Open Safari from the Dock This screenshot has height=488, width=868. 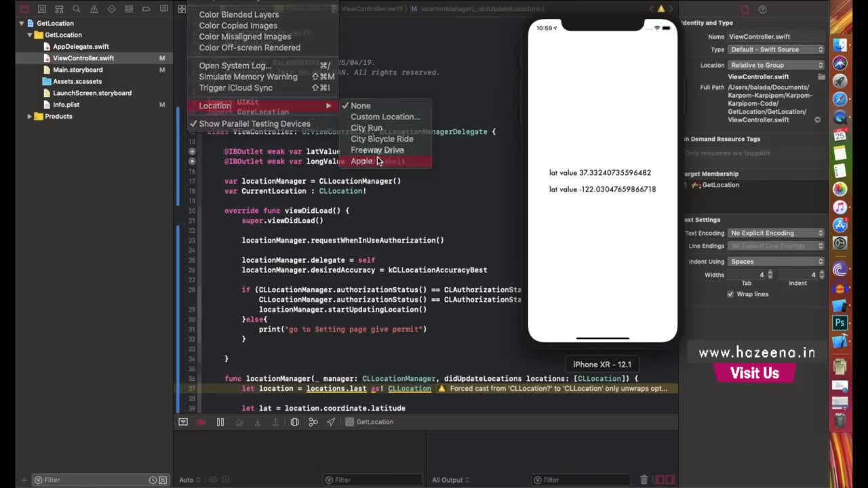[x=840, y=99]
